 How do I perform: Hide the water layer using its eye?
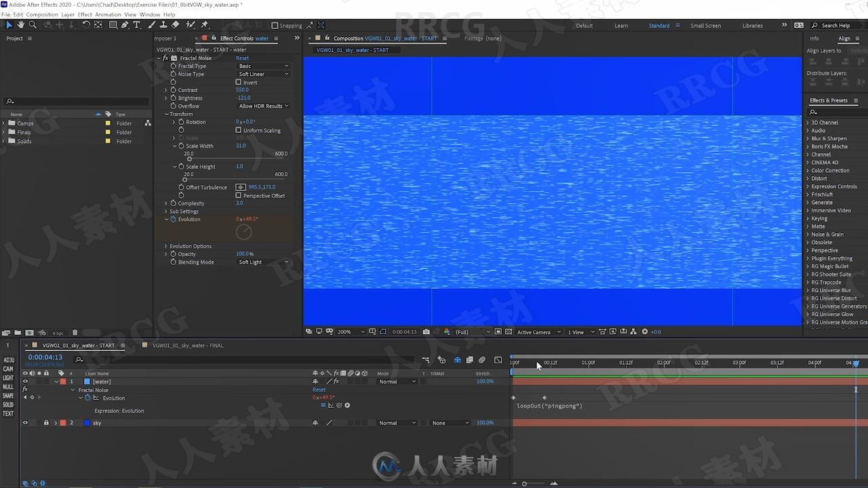tap(25, 382)
